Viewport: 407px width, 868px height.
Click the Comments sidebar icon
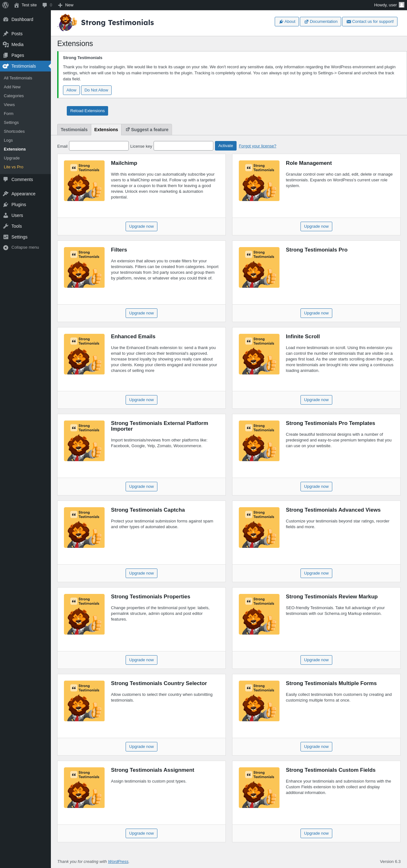6,179
